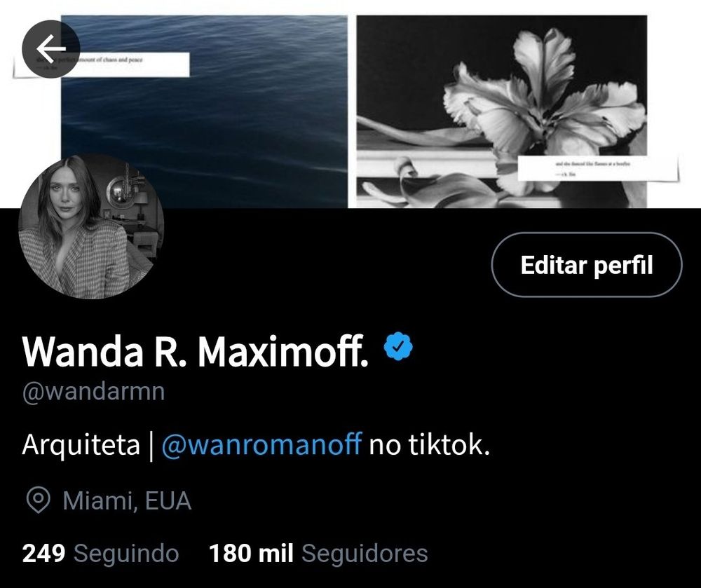Open the grayscale flower header image
The width and height of the screenshot is (701, 588).
pyautogui.click(x=502, y=111)
